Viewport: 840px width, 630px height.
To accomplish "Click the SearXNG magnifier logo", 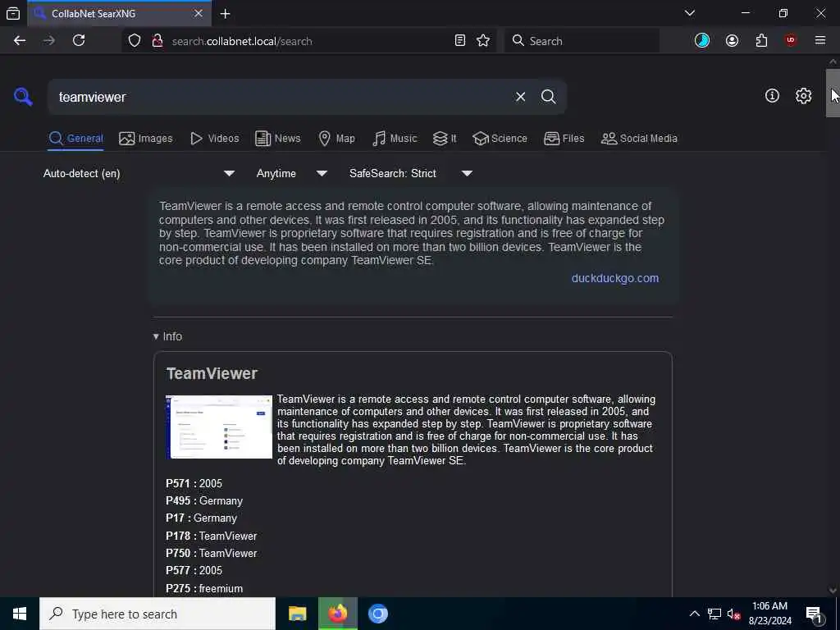I will (x=23, y=97).
